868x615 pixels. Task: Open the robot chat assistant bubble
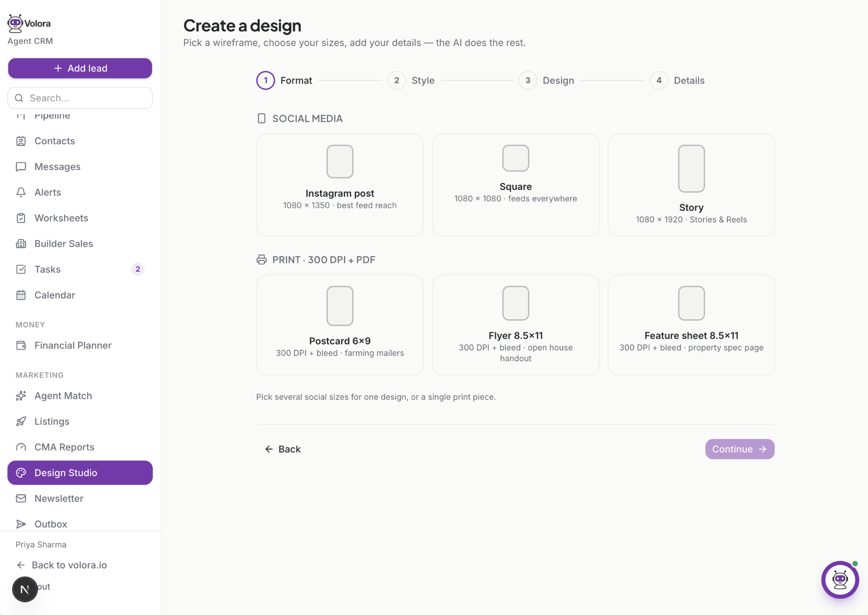tap(840, 580)
